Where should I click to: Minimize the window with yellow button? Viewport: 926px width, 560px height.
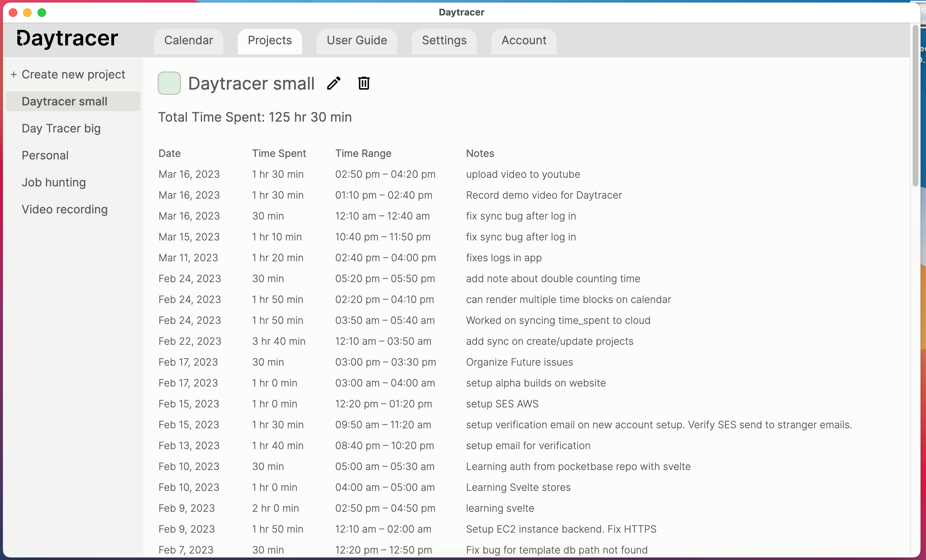tap(27, 12)
